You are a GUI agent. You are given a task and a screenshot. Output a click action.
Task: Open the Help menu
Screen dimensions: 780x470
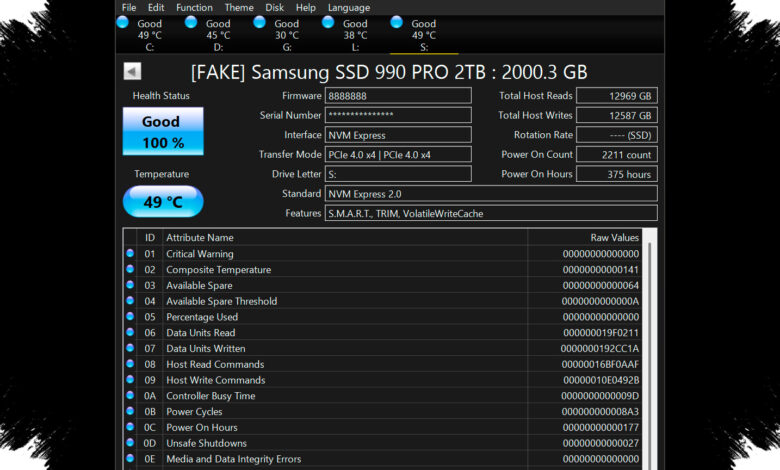[305, 7]
